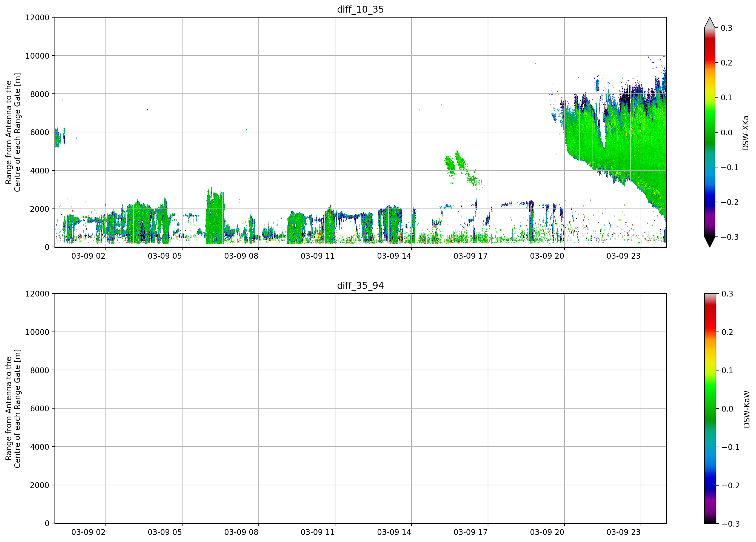This screenshot has height=542, width=756.
Task: Click the 03-09 05 x-tick on diff_35_94
Action: pos(165,532)
